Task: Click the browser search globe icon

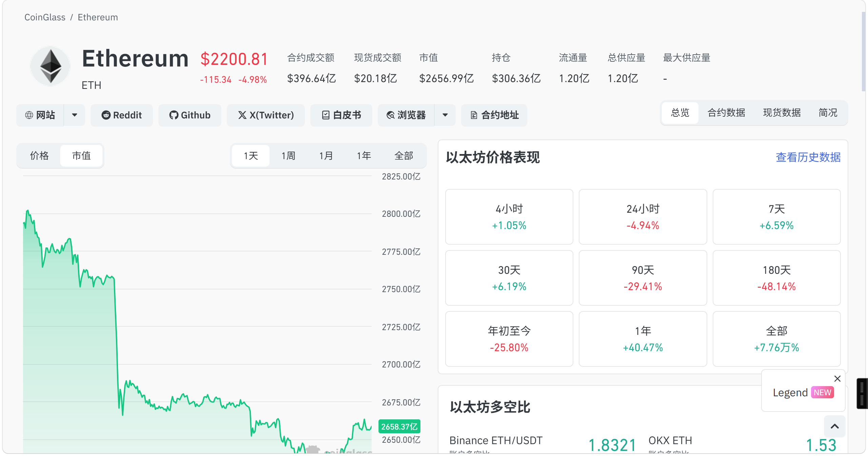Action: (x=391, y=115)
